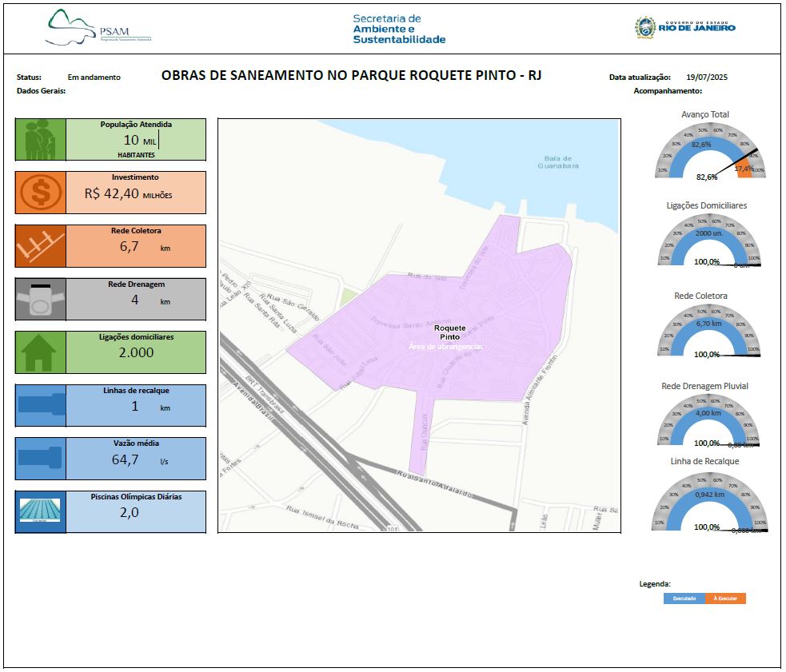The image size is (786, 672).
Task: Click the Investimento dollar sign icon
Action: click(x=40, y=193)
